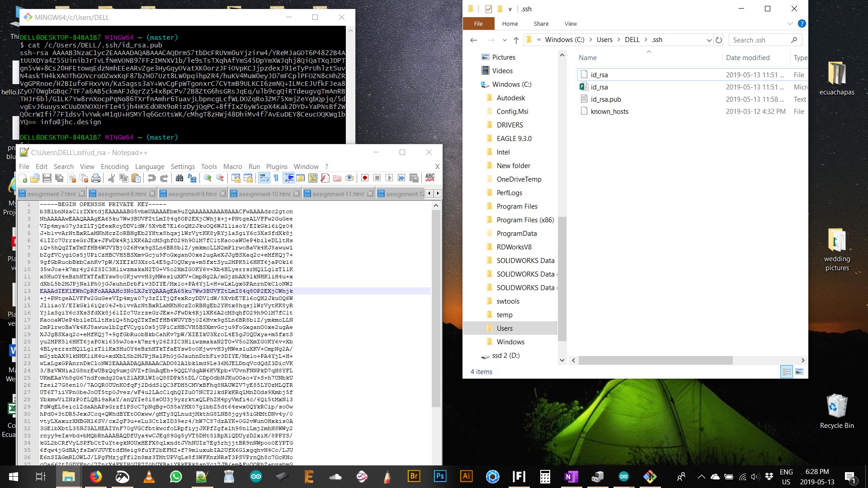868x488 pixels.
Task: Start macro recording with red record icon
Action: click(x=365, y=178)
